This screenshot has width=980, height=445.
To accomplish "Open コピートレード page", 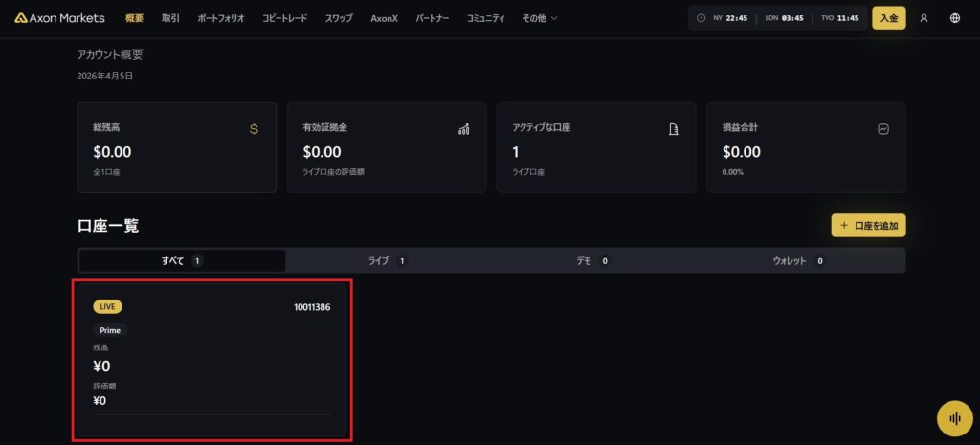I will pyautogui.click(x=284, y=18).
